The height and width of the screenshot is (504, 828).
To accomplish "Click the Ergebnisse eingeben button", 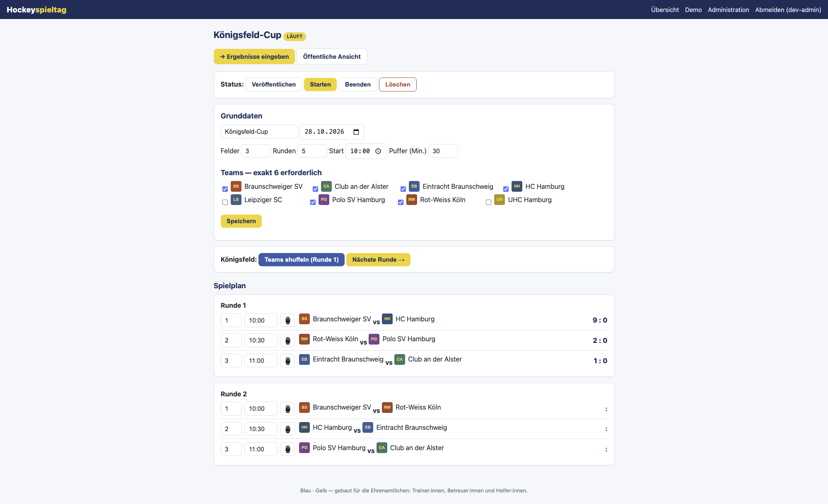I will point(254,57).
